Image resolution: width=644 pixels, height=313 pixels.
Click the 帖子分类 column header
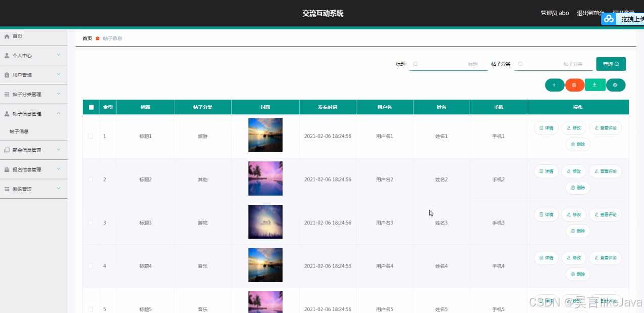(203, 107)
